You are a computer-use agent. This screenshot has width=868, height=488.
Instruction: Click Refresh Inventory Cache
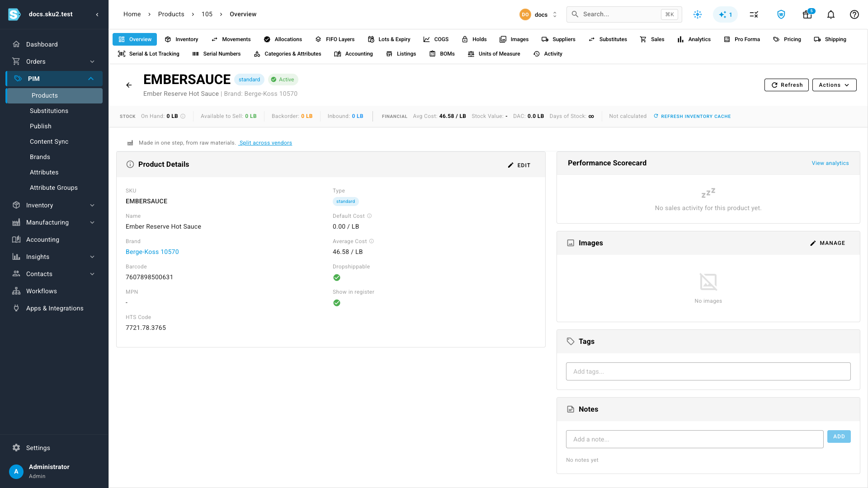tap(692, 116)
